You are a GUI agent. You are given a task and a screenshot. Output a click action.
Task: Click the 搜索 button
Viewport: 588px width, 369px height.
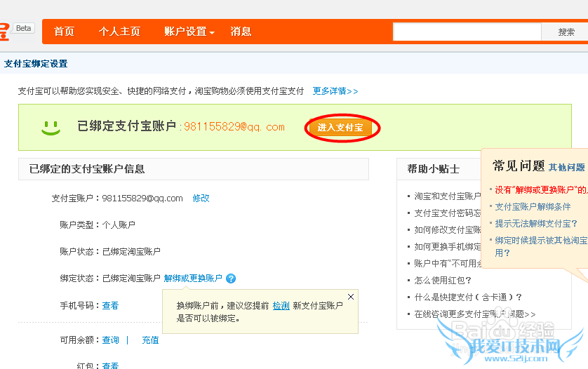(x=566, y=32)
